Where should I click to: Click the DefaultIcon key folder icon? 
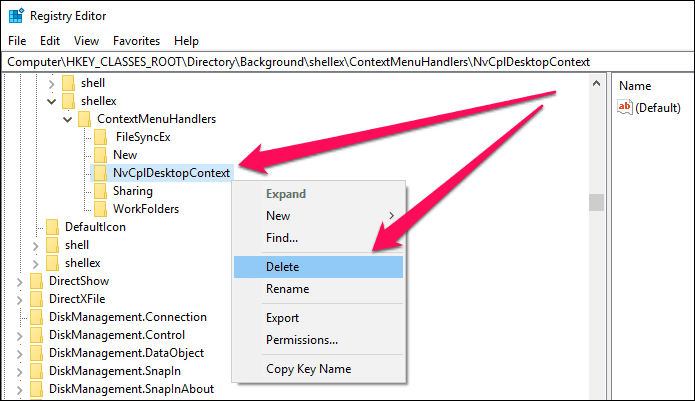click(52, 227)
